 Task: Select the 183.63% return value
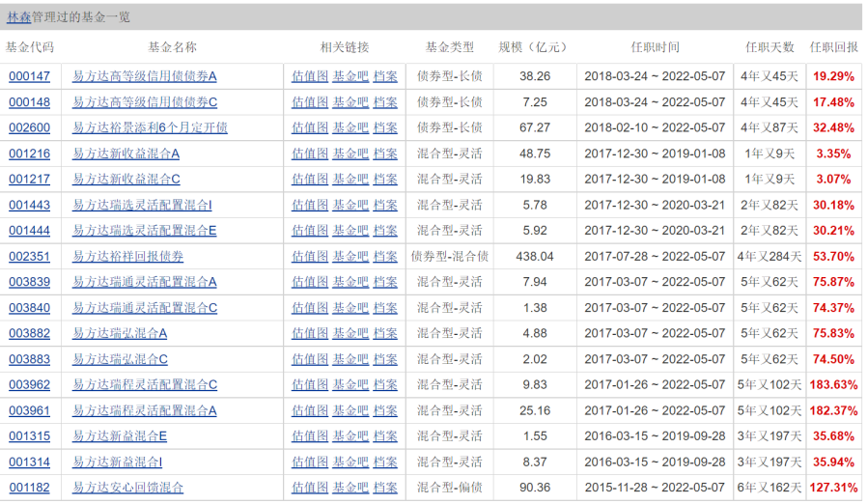click(834, 385)
